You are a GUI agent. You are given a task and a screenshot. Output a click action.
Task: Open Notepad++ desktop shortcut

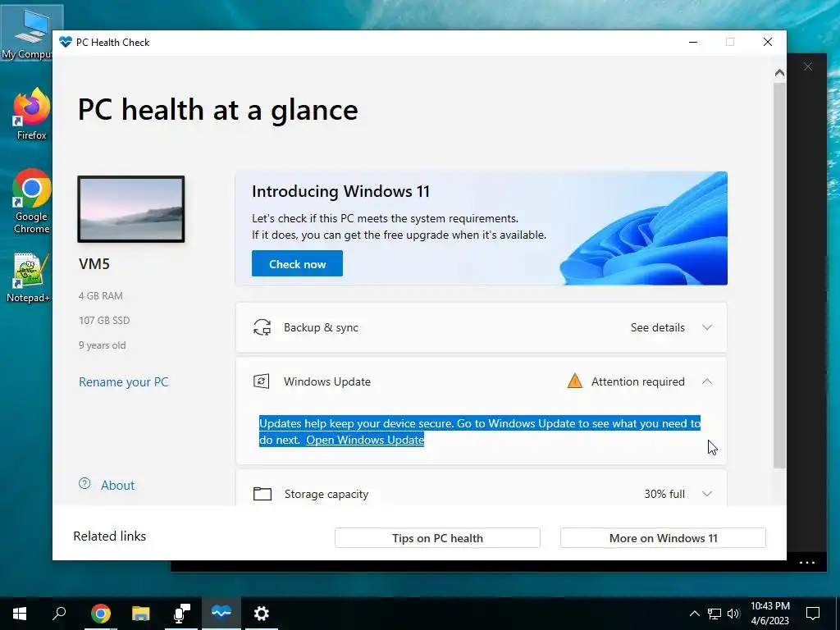coord(29,277)
